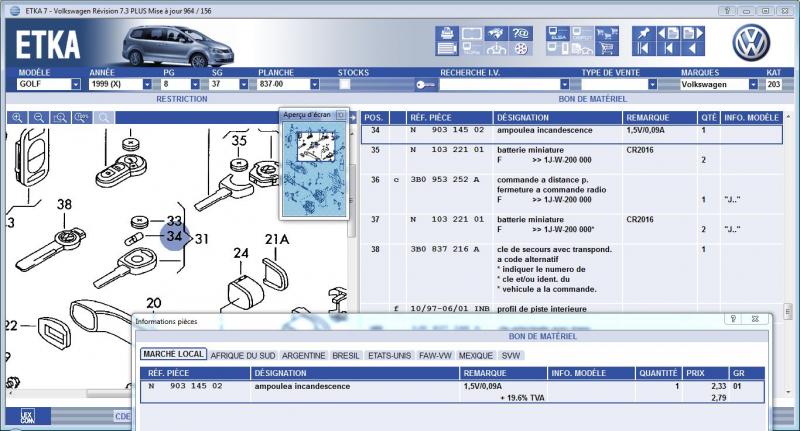This screenshot has width=800, height=431.
Task: Click the greyed-out magnifier icon
Action: coord(104,118)
